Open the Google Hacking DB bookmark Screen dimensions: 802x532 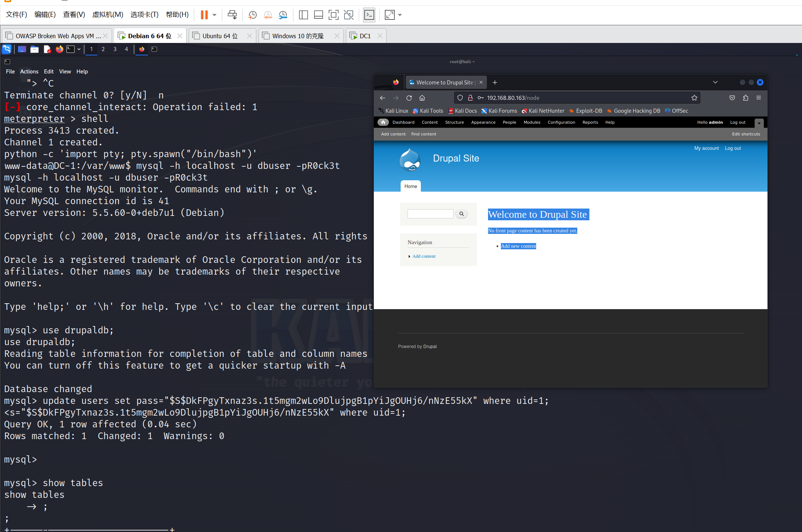coord(633,111)
